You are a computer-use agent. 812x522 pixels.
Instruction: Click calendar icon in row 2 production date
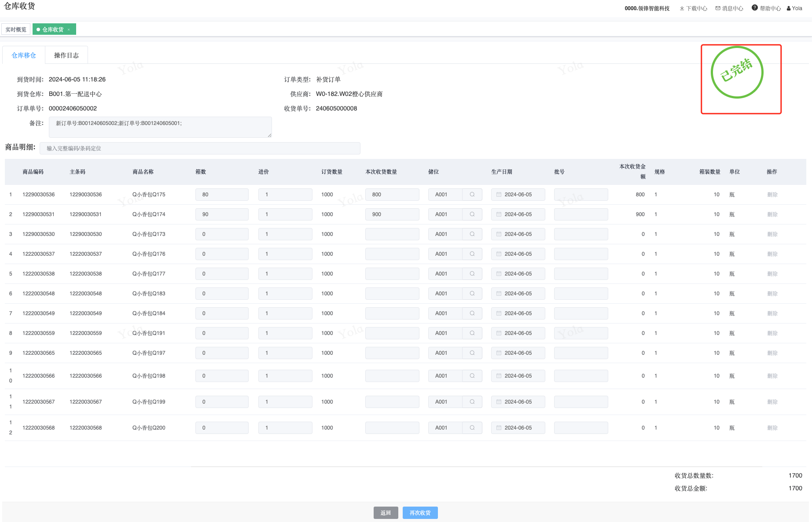click(499, 214)
